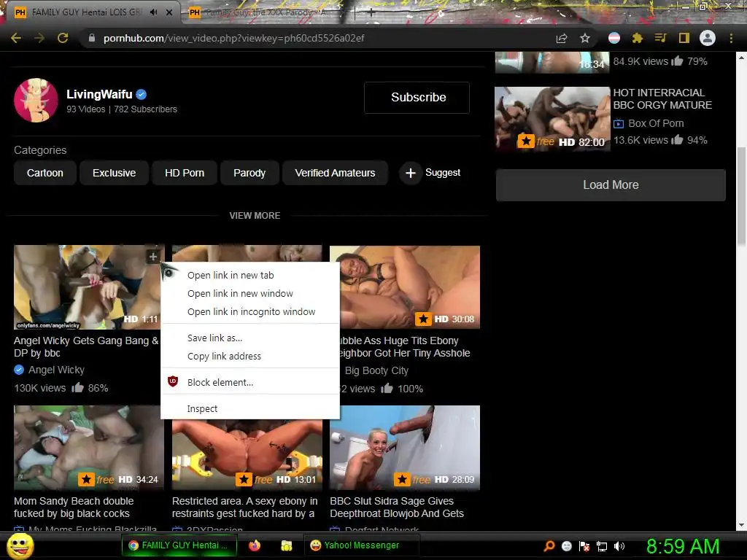Open the Box Of Porn channel link
The height and width of the screenshot is (560, 747).
tap(656, 123)
